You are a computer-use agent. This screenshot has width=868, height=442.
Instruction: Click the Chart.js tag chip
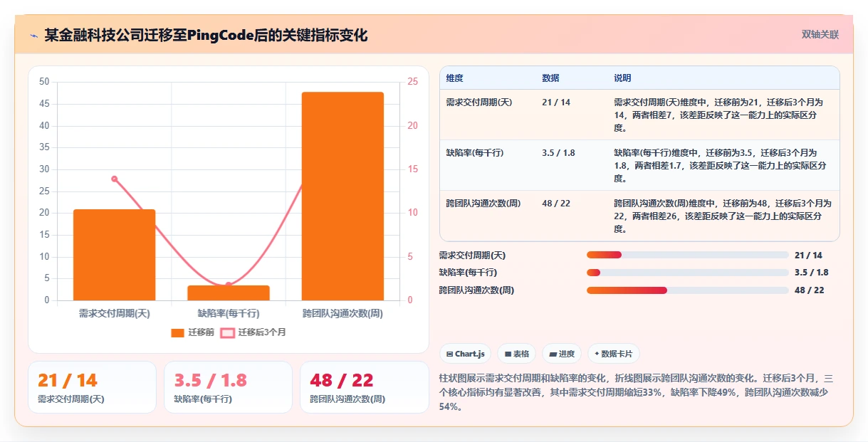[x=465, y=354]
